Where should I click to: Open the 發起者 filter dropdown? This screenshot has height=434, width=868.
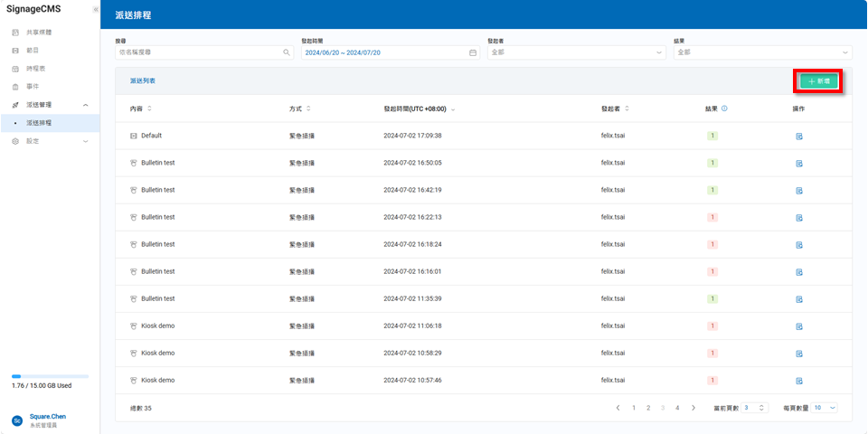[x=576, y=52]
